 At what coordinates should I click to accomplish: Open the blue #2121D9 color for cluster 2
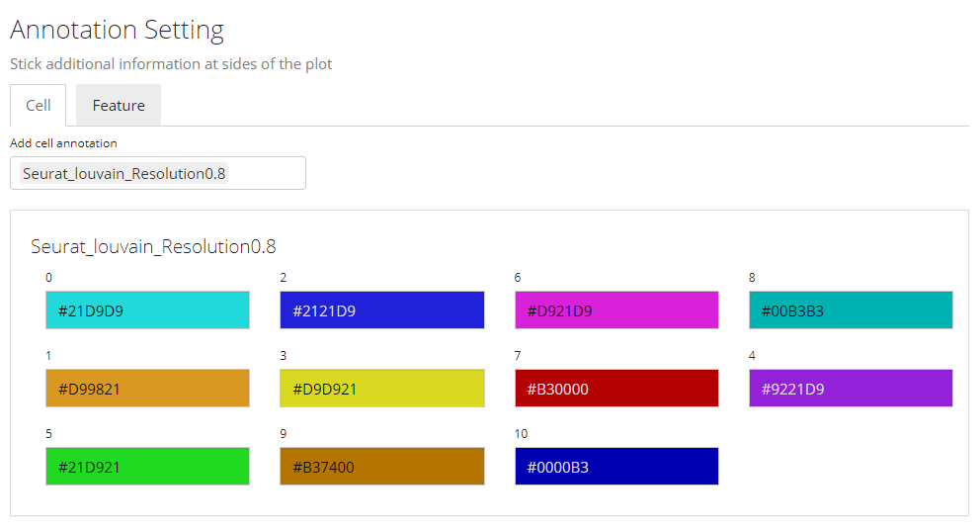pos(381,310)
